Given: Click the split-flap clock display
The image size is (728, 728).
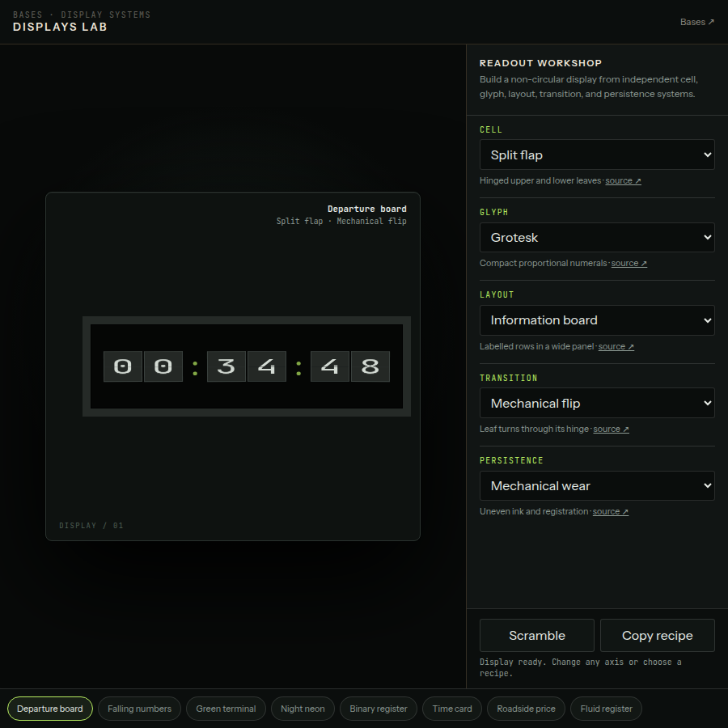Looking at the screenshot, I should [x=247, y=366].
